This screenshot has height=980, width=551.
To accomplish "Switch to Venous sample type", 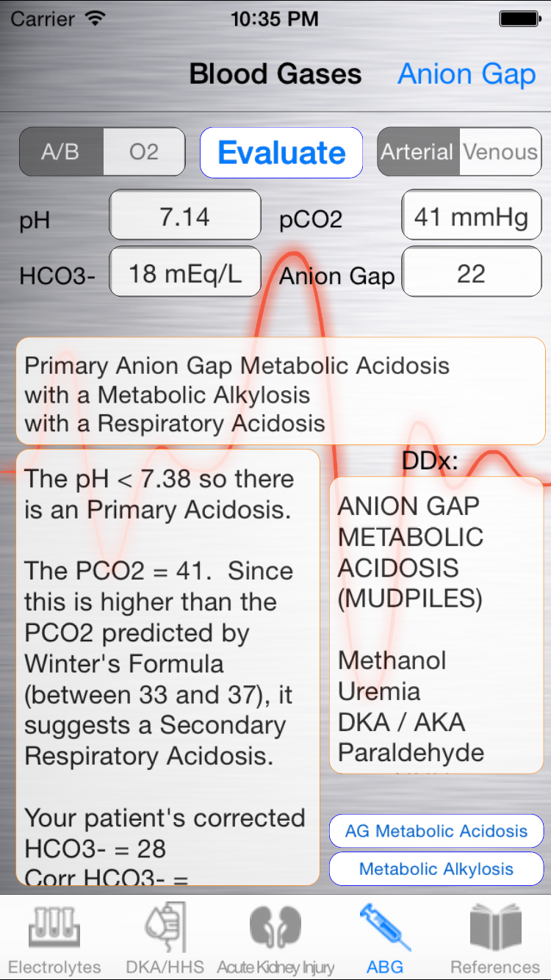I will (x=500, y=152).
